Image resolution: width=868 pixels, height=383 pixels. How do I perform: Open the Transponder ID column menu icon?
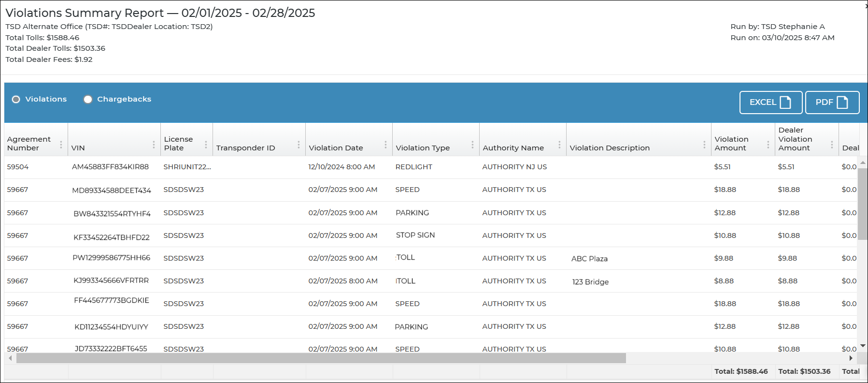pos(299,145)
